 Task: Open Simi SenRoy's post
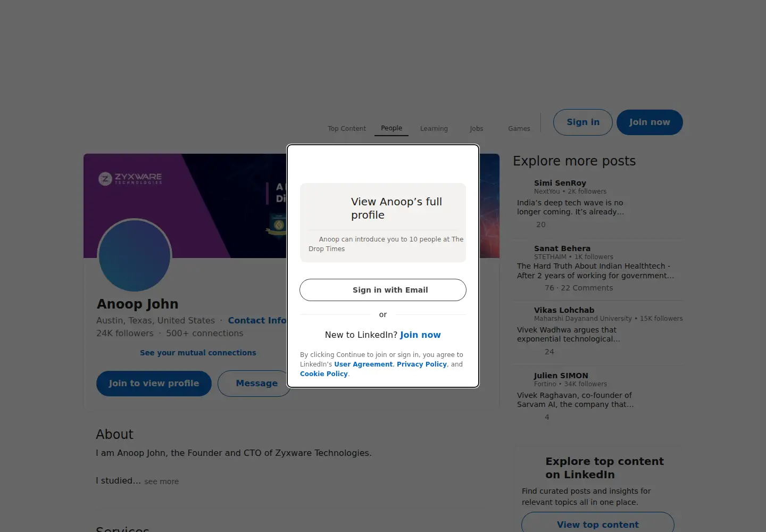(x=570, y=207)
